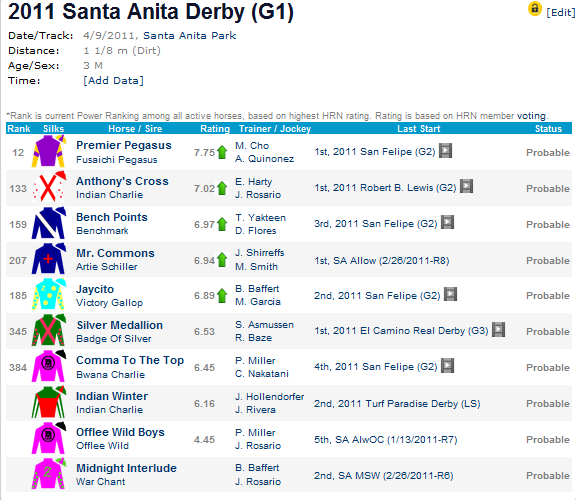Click Silver Medallion green pink-X silks
This screenshot has width=576, height=500.
click(x=48, y=330)
